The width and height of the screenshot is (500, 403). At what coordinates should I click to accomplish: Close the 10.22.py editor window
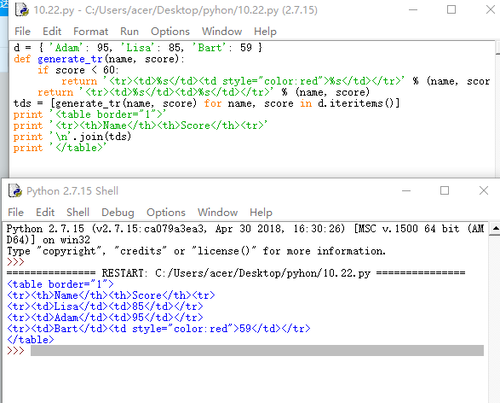pos(490,10)
